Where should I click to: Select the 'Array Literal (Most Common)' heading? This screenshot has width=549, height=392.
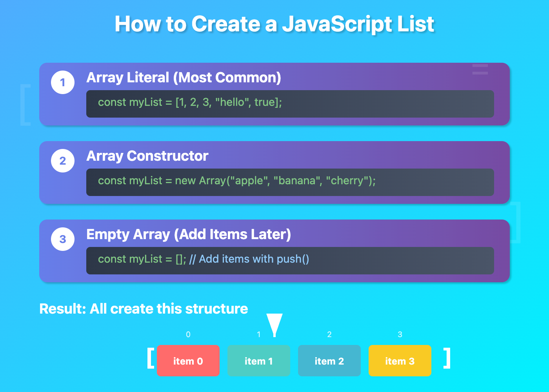click(184, 78)
